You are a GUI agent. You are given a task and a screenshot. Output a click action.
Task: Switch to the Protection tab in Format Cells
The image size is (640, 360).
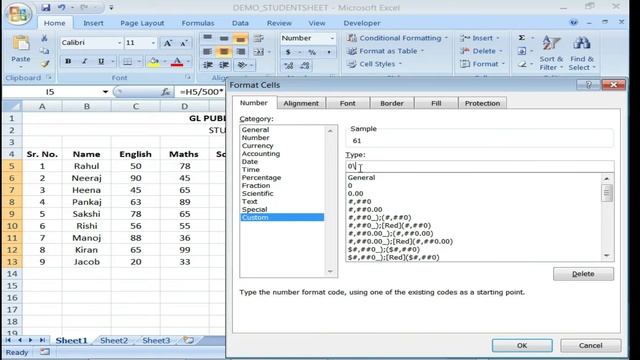coord(482,103)
